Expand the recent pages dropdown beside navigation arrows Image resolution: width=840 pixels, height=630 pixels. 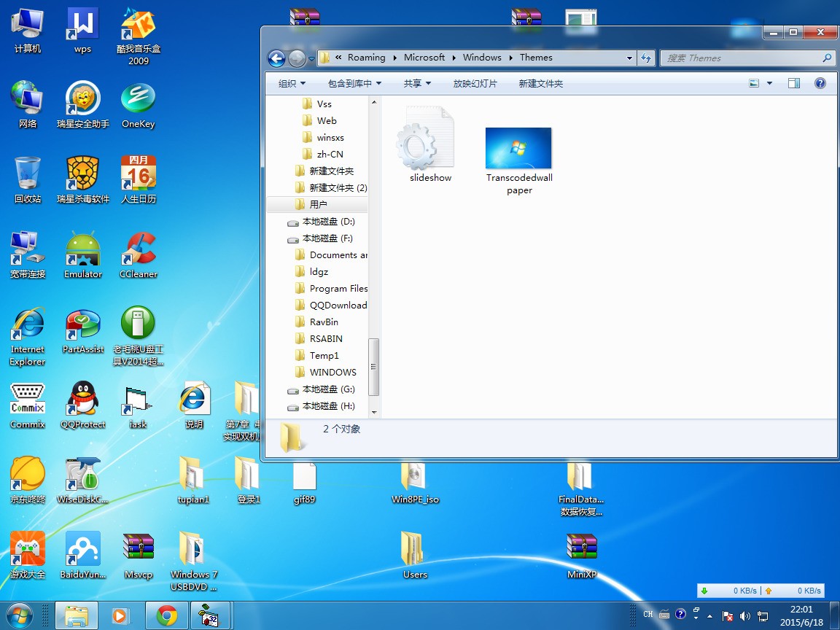[311, 58]
